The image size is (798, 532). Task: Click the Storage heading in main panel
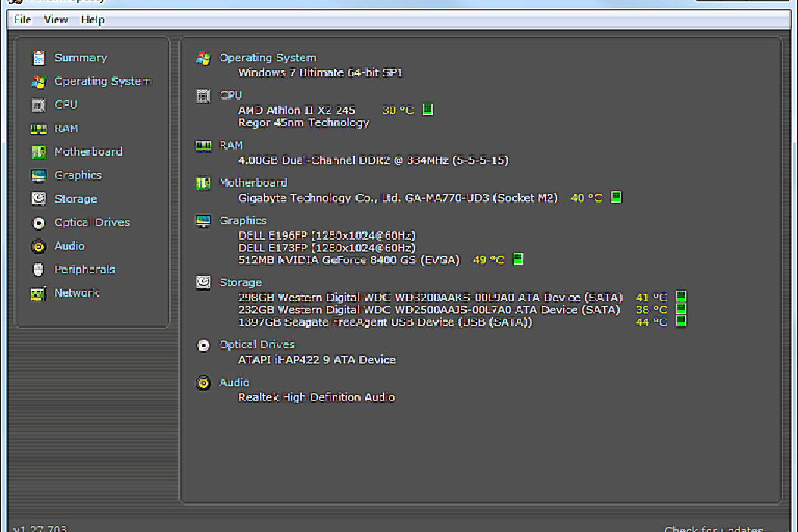pos(240,283)
